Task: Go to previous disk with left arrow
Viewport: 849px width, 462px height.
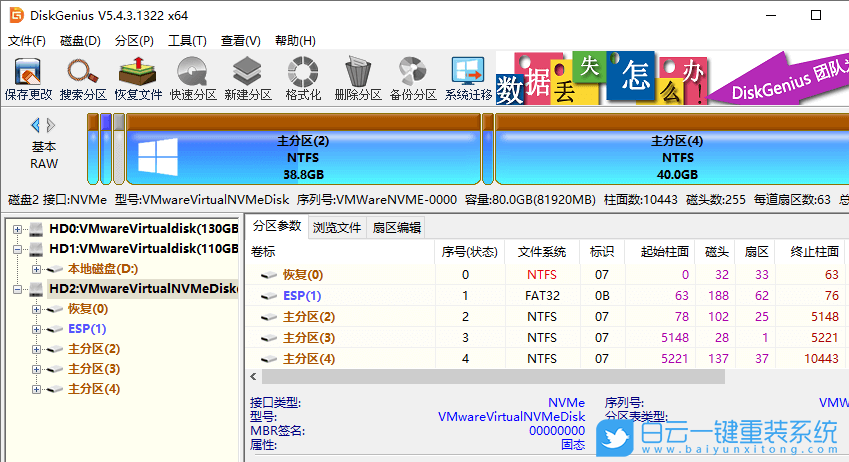Action: point(36,125)
